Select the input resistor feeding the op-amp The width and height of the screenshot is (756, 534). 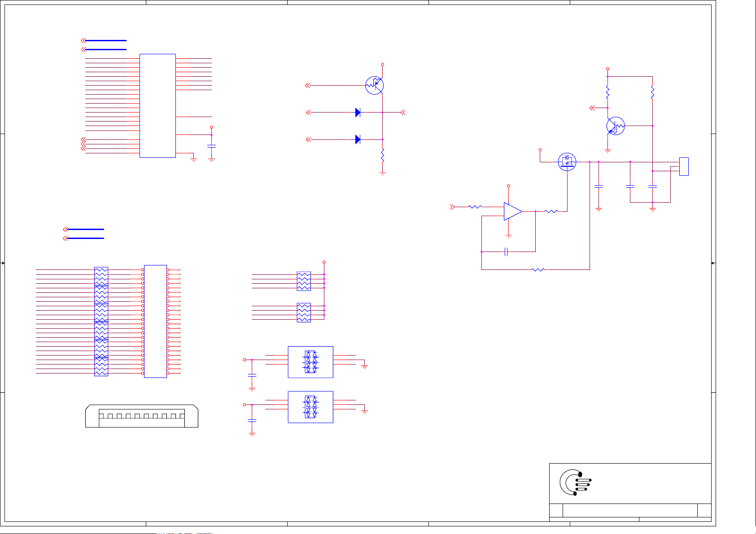475,207
